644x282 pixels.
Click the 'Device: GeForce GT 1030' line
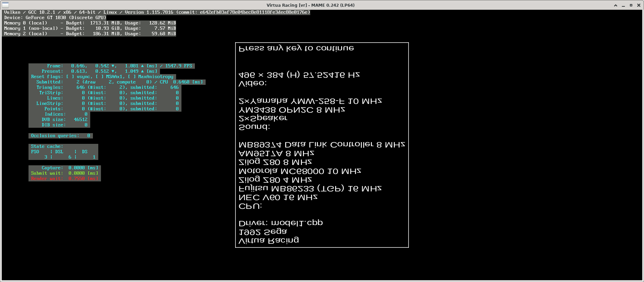click(x=55, y=18)
